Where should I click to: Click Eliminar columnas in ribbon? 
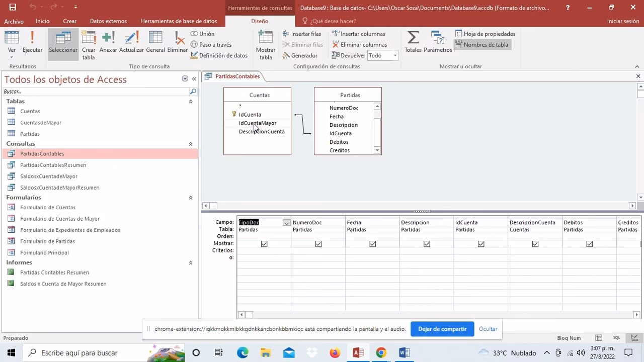tap(359, 45)
